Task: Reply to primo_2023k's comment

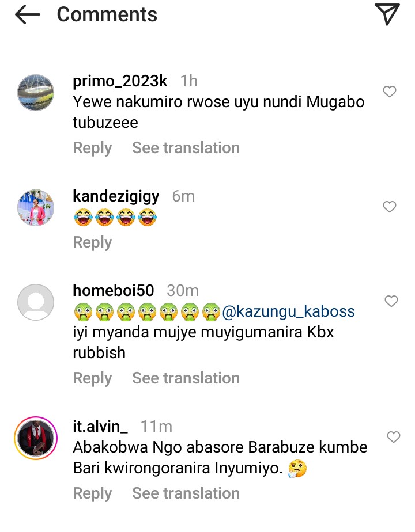Action: (92, 149)
